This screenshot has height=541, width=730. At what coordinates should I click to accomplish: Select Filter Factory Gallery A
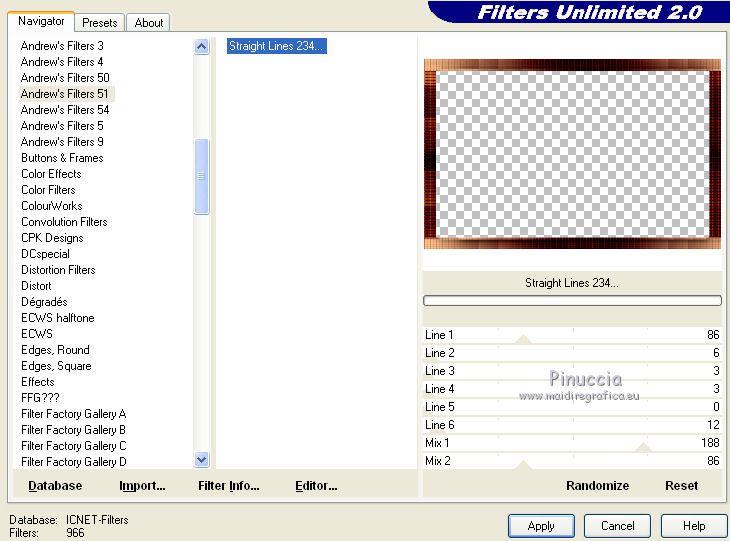click(74, 414)
